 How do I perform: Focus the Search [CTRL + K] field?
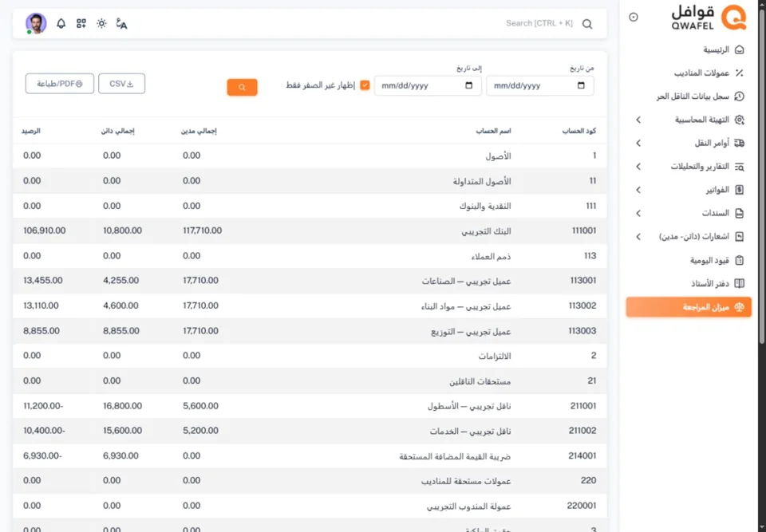point(539,23)
